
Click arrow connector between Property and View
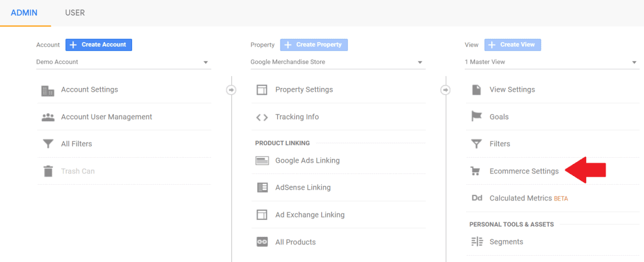point(446,90)
